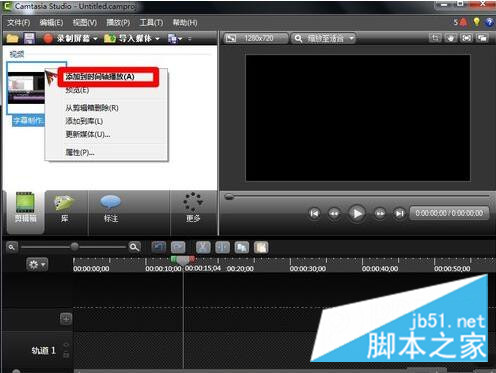The height and width of the screenshot is (373, 496).
Task: Choose 预览(E) in context menu
Action: click(107, 90)
